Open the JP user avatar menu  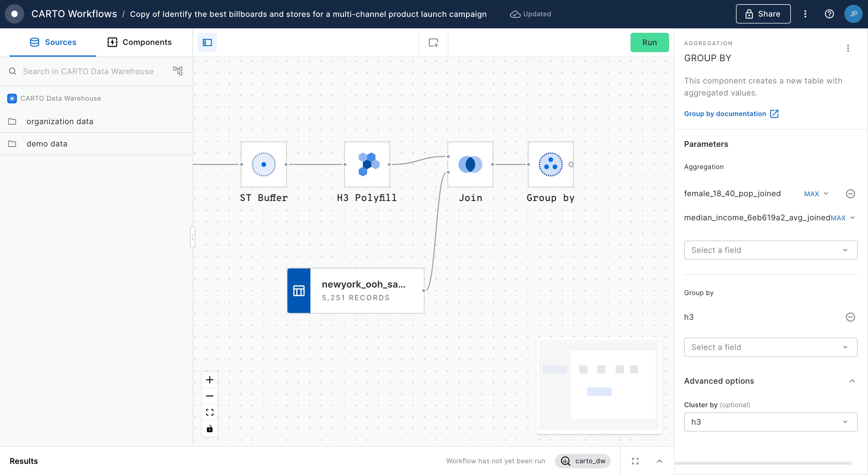pos(853,14)
